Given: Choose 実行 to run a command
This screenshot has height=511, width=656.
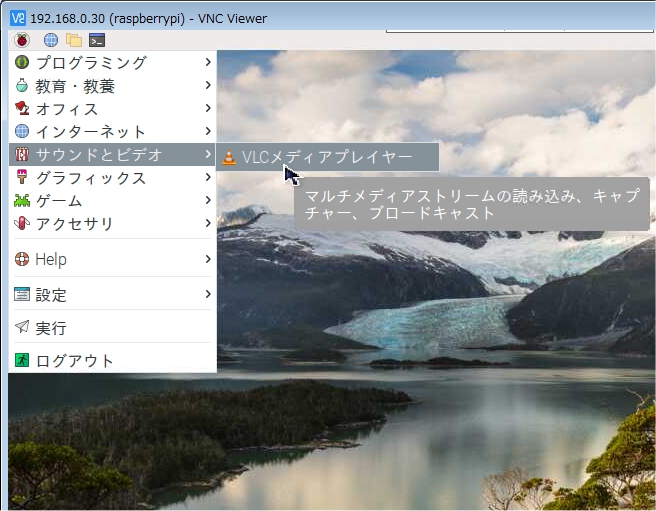Looking at the screenshot, I should [x=113, y=327].
